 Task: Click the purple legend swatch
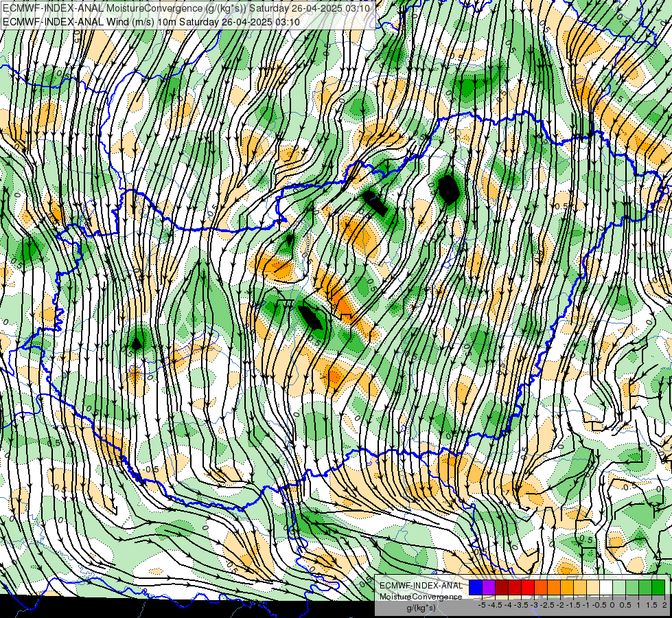(x=489, y=587)
